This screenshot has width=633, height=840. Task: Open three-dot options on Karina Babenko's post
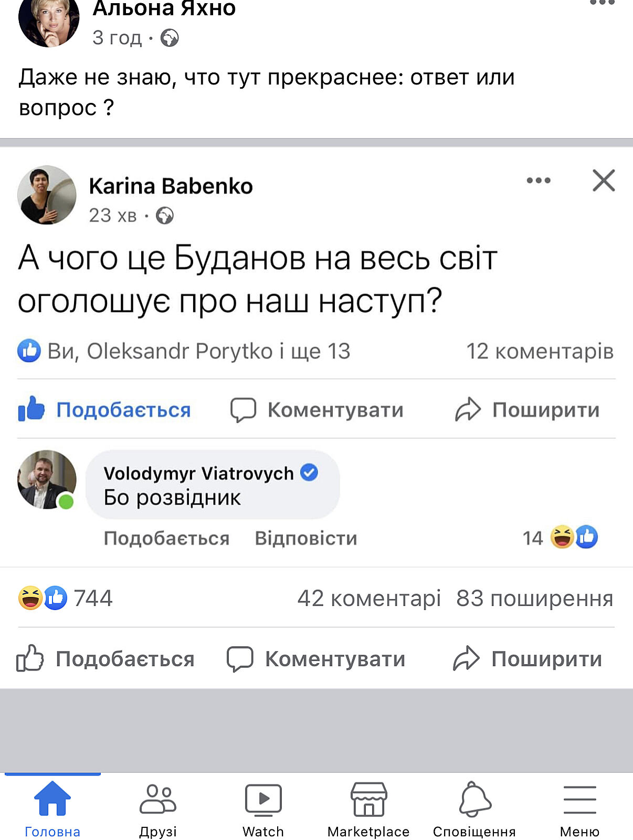point(539,181)
